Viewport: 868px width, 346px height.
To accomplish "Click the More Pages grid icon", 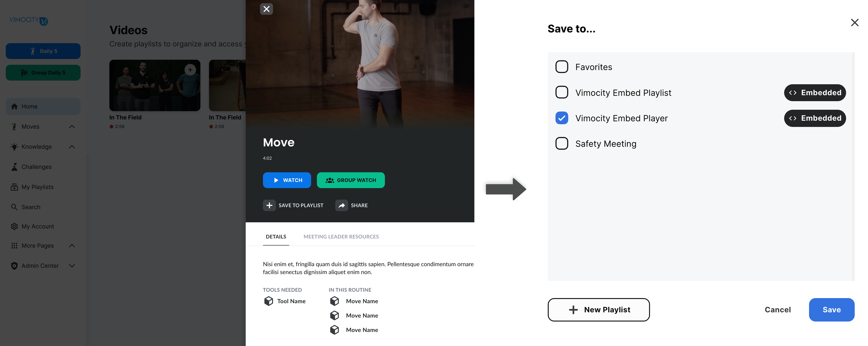I will (14, 246).
